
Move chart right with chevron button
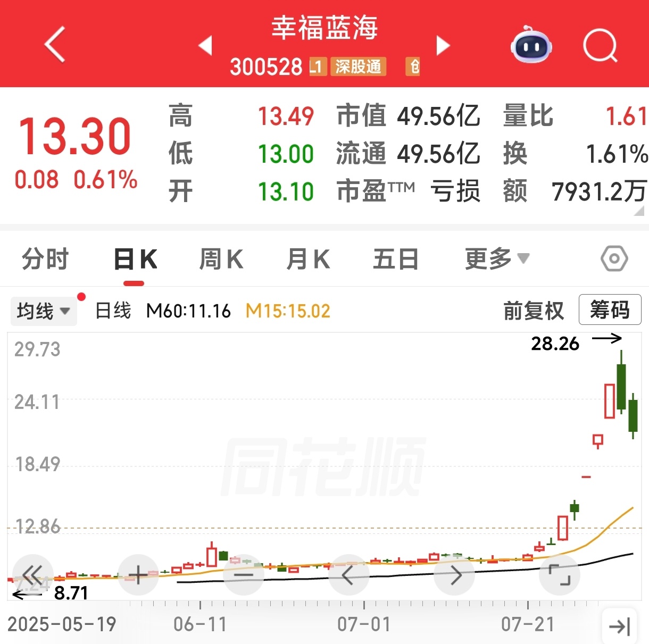pos(454,574)
